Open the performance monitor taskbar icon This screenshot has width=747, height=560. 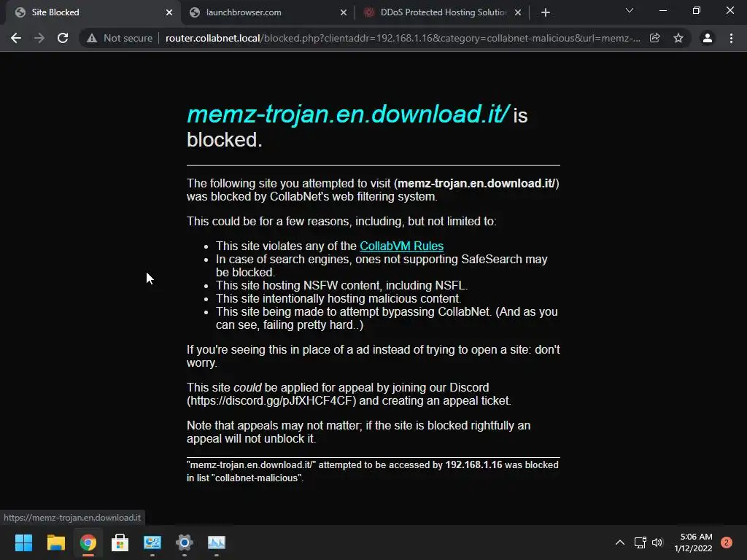(x=217, y=542)
